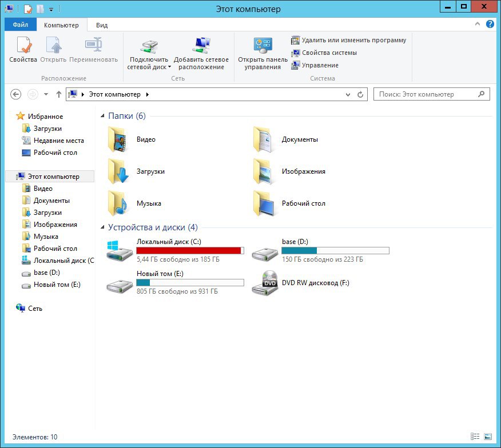501x448 pixels.
Task: Select Избранное in the navigation pane
Action: (45, 117)
